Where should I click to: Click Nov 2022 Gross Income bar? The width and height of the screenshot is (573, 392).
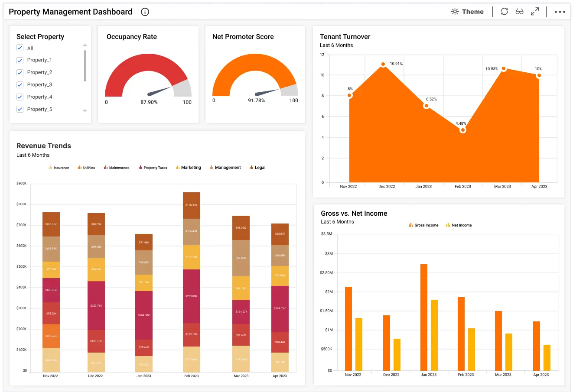coord(348,328)
